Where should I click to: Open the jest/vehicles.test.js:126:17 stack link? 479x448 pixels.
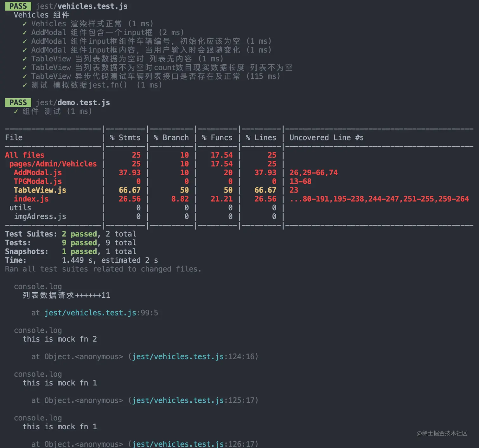coord(193,444)
